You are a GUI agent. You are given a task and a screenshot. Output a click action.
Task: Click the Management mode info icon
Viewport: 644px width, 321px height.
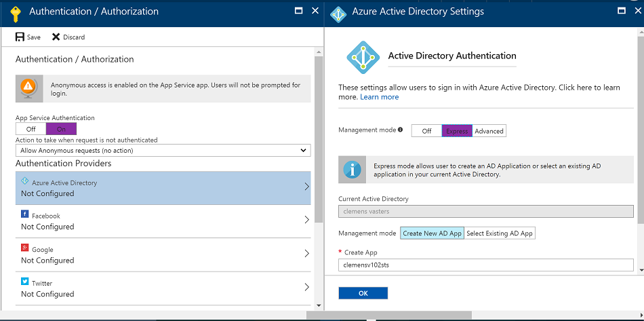tap(401, 130)
